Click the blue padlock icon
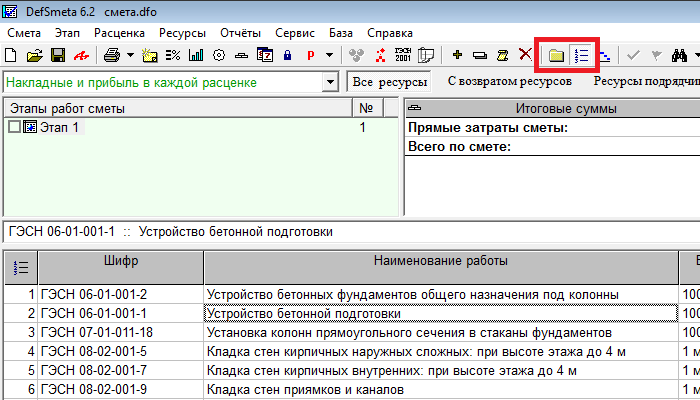 tap(288, 53)
